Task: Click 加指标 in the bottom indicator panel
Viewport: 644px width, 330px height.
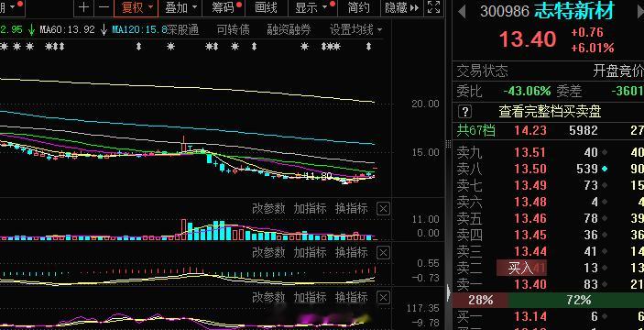Action: [x=310, y=297]
